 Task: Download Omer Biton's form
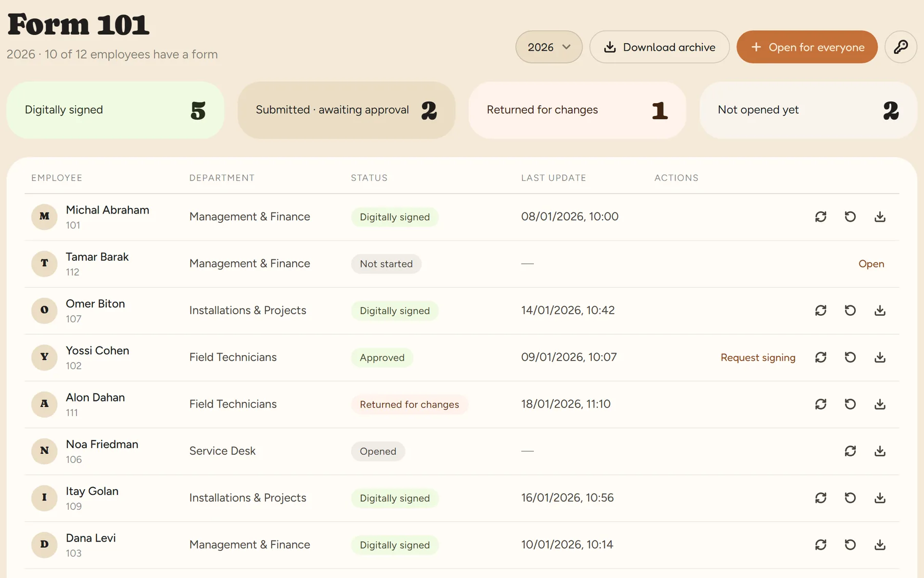(x=880, y=311)
